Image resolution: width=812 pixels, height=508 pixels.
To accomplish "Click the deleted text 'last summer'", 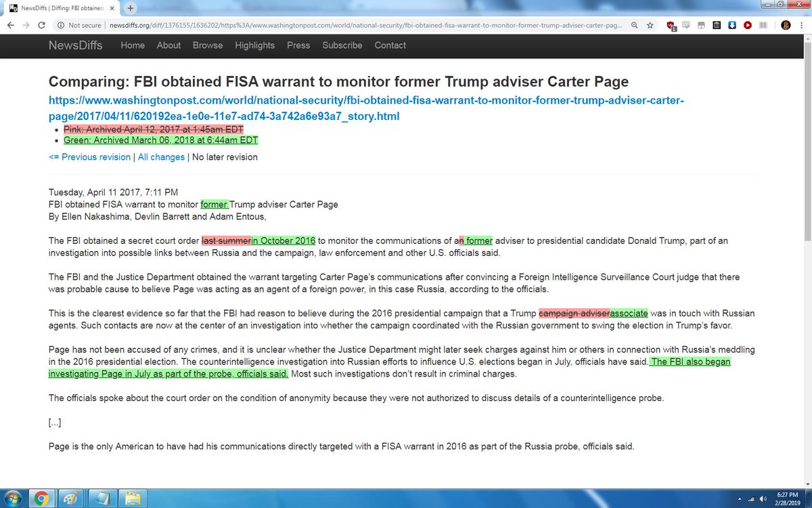I will click(226, 240).
